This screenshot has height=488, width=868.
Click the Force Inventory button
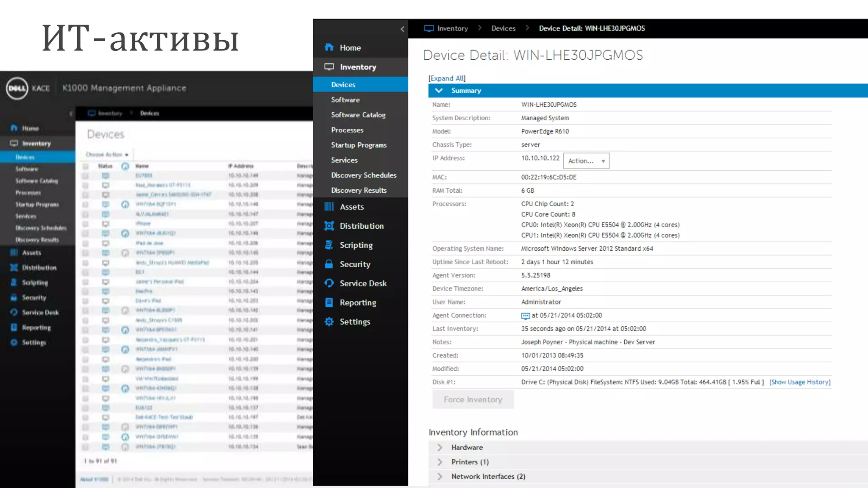pyautogui.click(x=473, y=399)
